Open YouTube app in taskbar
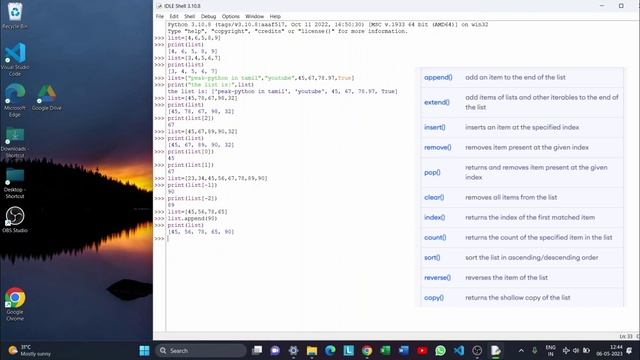This screenshot has width=640, height=360. [422, 351]
